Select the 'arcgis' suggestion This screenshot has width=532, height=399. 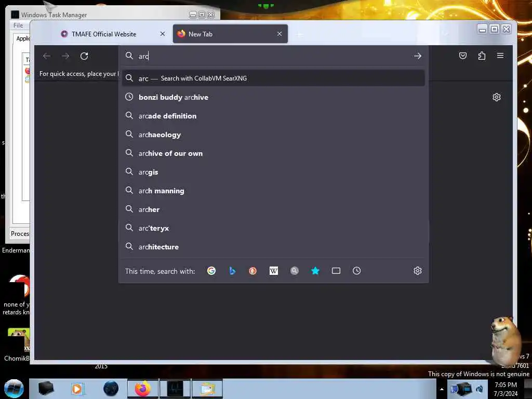point(273,172)
